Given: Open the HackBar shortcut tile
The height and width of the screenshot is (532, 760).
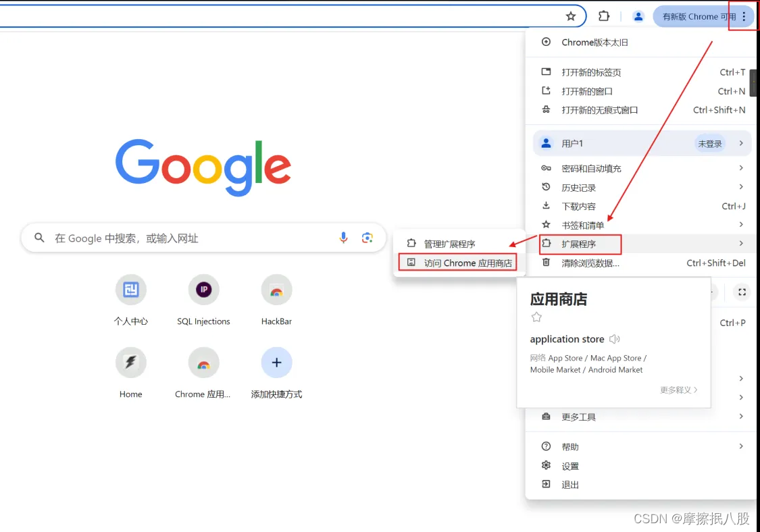Looking at the screenshot, I should click(x=276, y=300).
